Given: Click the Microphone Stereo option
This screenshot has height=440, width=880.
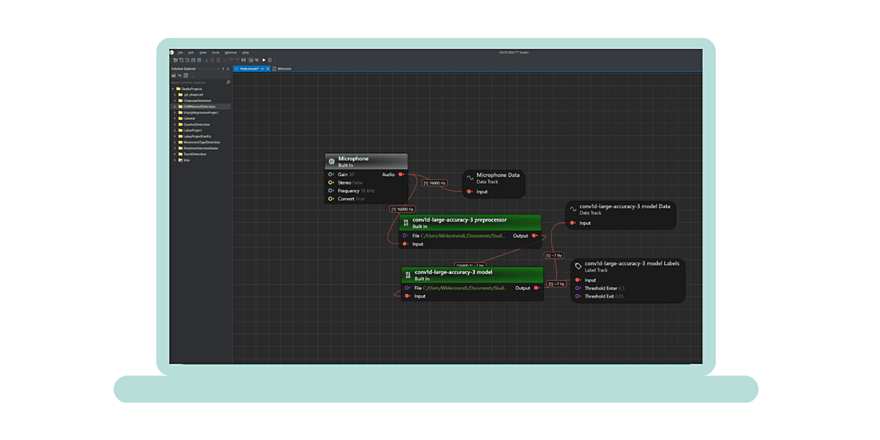Looking at the screenshot, I should point(345,183).
